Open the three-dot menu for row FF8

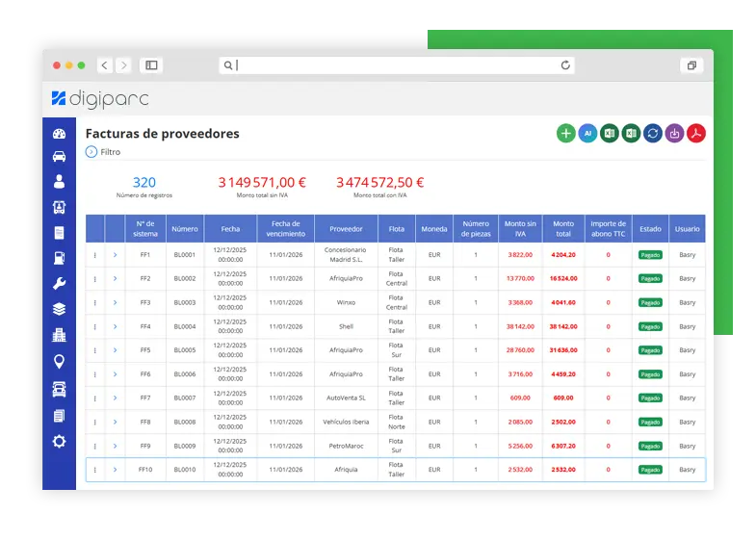(94, 423)
